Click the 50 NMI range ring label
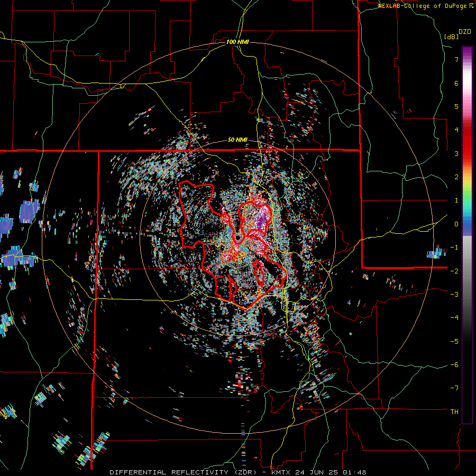This screenshot has height=476, width=476. (x=237, y=140)
